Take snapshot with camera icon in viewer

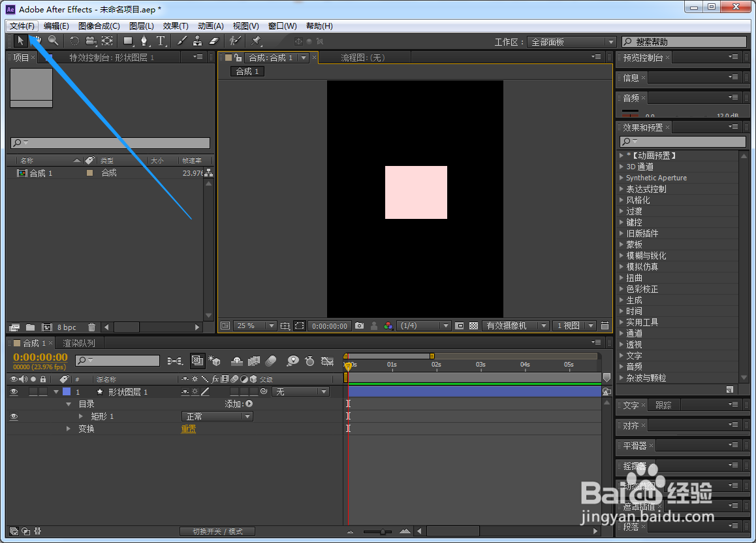(x=360, y=326)
